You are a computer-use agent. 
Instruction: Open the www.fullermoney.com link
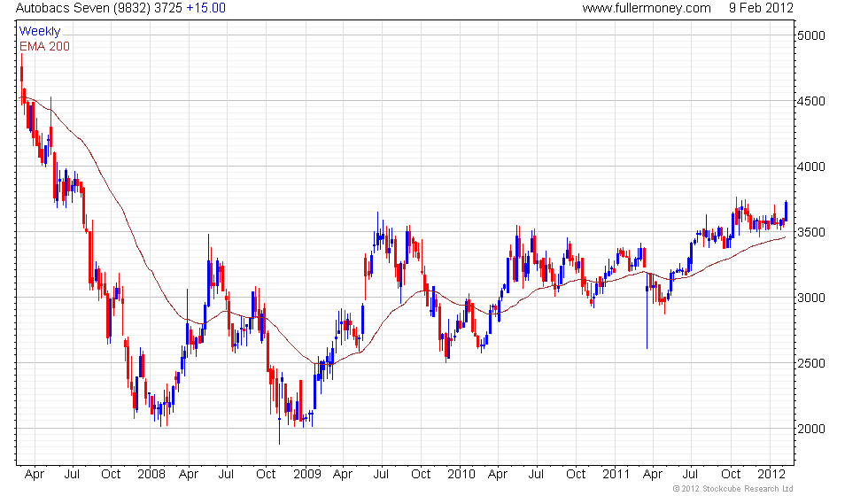(x=647, y=8)
